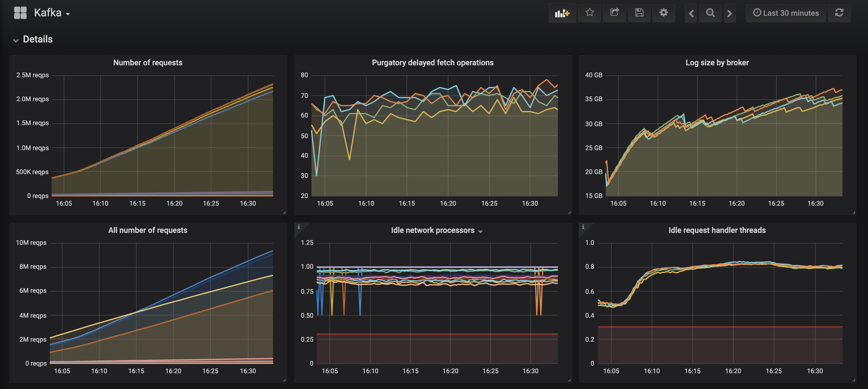Shift time range forward with right arrow
Viewport: 868px width, 389px height.
click(x=729, y=13)
